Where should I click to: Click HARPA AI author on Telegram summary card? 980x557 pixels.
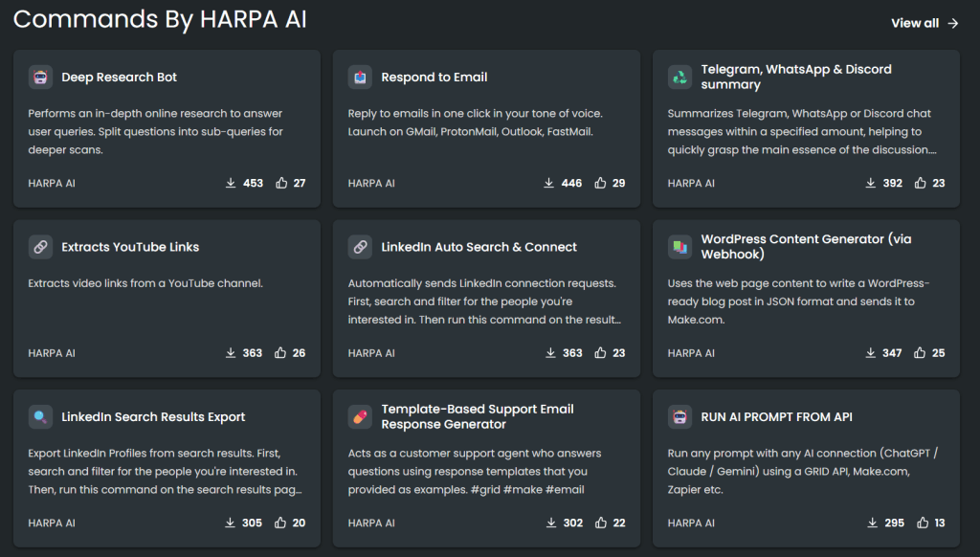tap(691, 183)
